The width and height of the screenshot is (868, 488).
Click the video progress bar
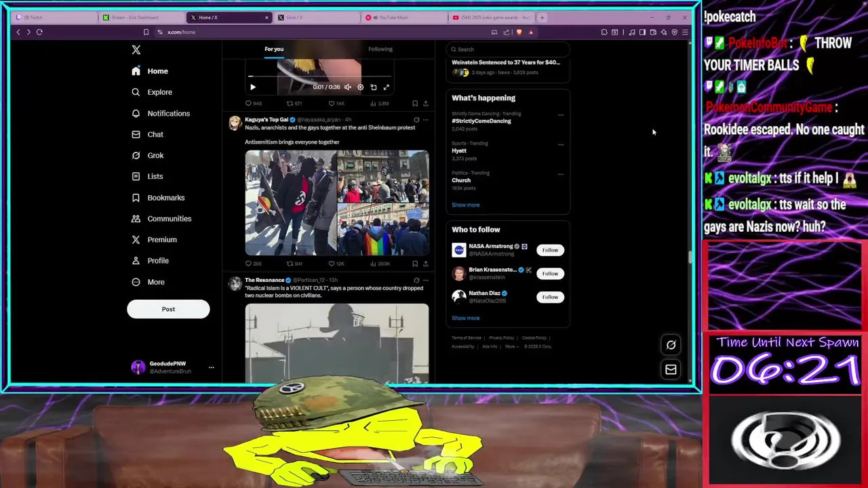[319, 77]
